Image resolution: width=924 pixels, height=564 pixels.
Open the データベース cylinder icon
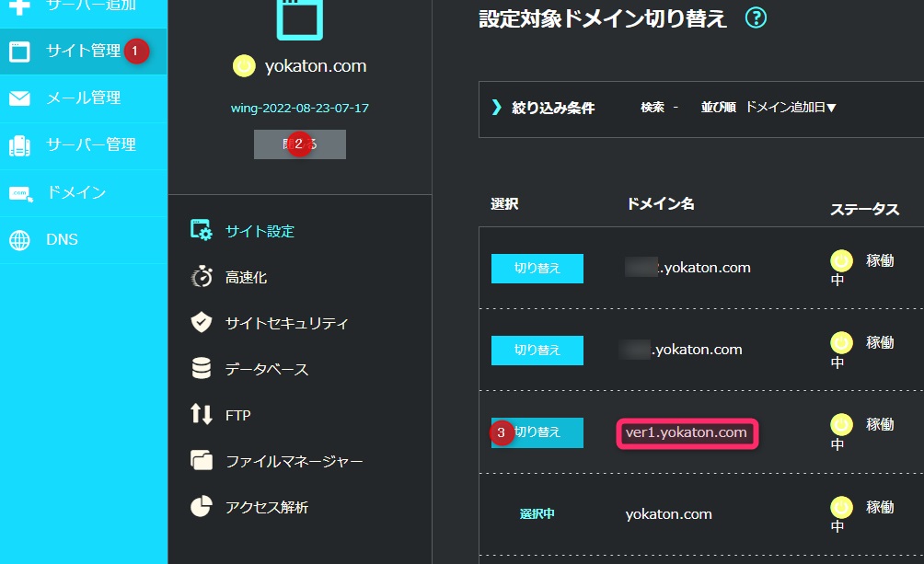pyautogui.click(x=201, y=369)
